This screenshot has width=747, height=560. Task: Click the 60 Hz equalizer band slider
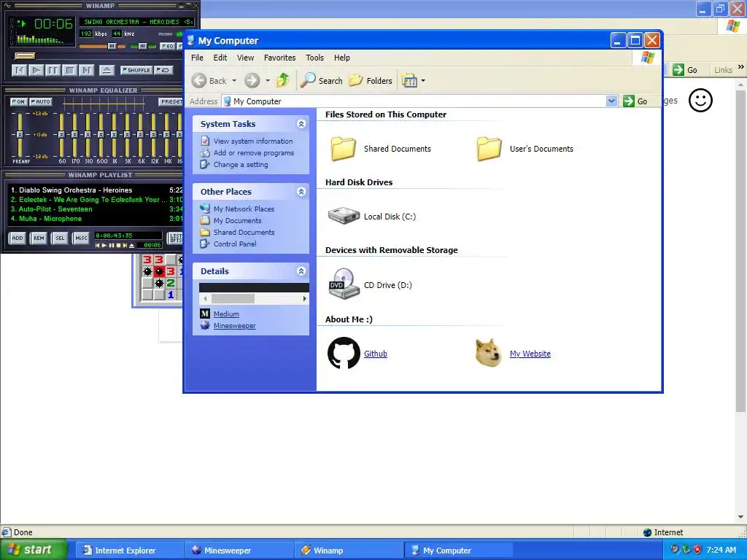(x=61, y=135)
